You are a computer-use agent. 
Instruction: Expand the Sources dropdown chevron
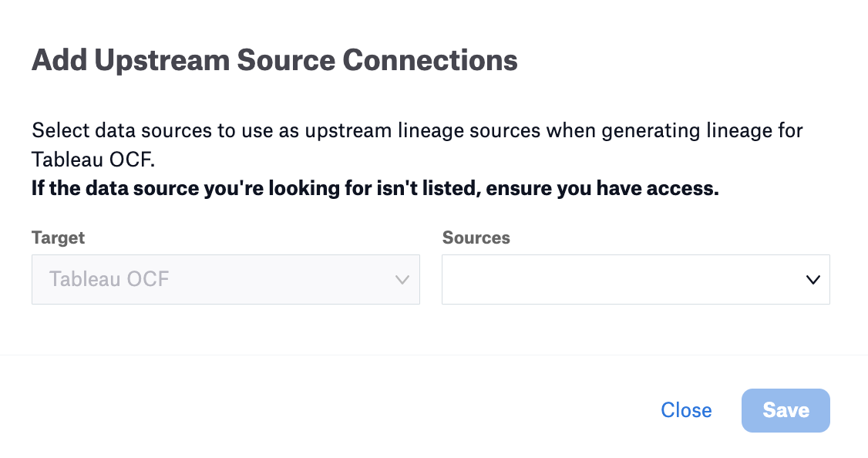click(x=812, y=280)
